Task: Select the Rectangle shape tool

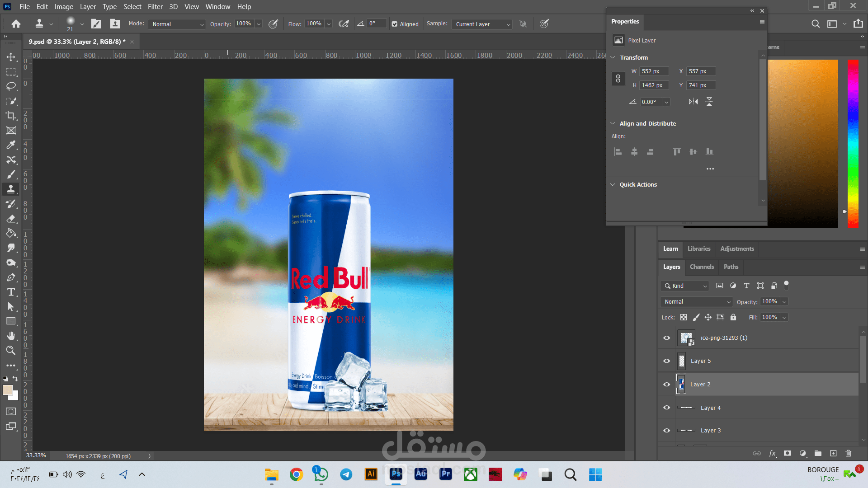Action: click(11, 321)
